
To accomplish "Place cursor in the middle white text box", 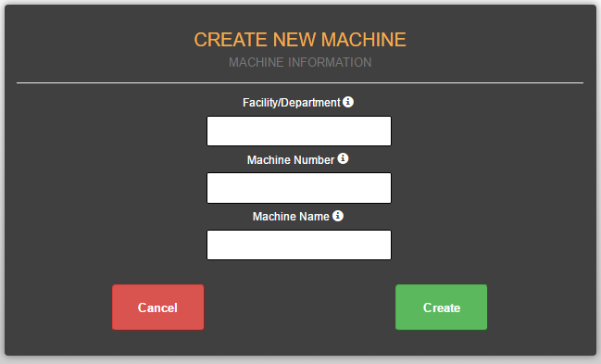I will [299, 188].
